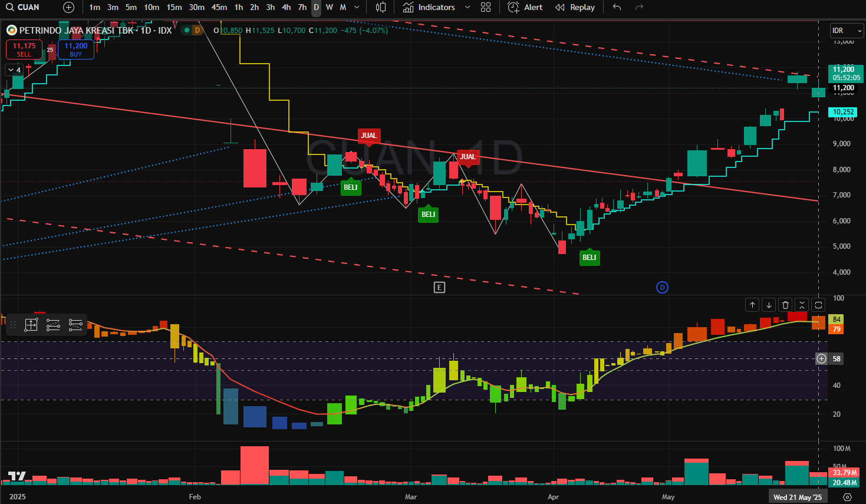The image size is (866, 504).
Task: Collapse the indicator pane
Action: (802, 305)
